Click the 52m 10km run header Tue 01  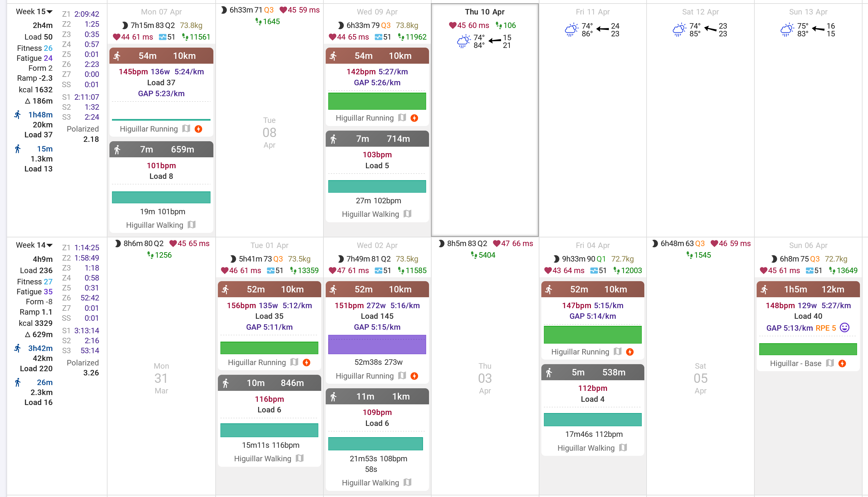pyautogui.click(x=269, y=289)
